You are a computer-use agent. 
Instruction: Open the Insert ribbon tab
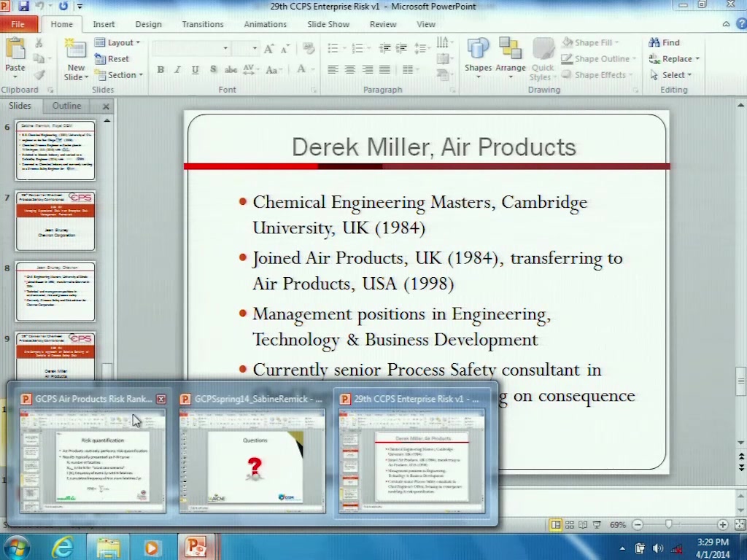(x=104, y=24)
